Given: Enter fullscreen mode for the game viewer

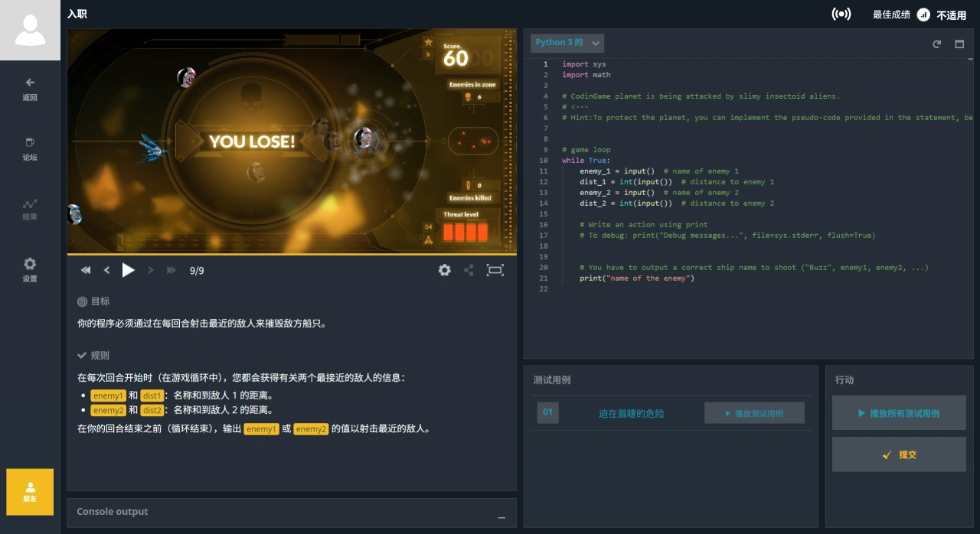Looking at the screenshot, I should 495,270.
